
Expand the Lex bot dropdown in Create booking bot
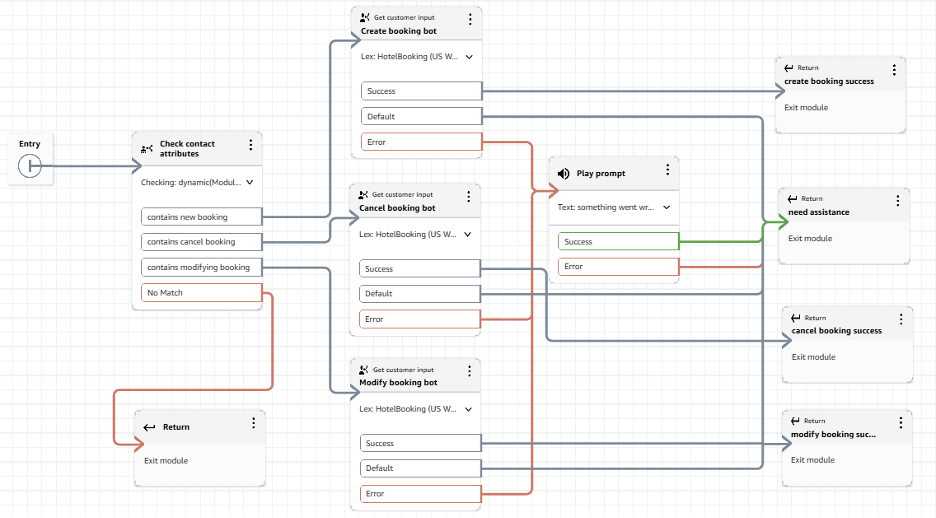click(x=469, y=57)
